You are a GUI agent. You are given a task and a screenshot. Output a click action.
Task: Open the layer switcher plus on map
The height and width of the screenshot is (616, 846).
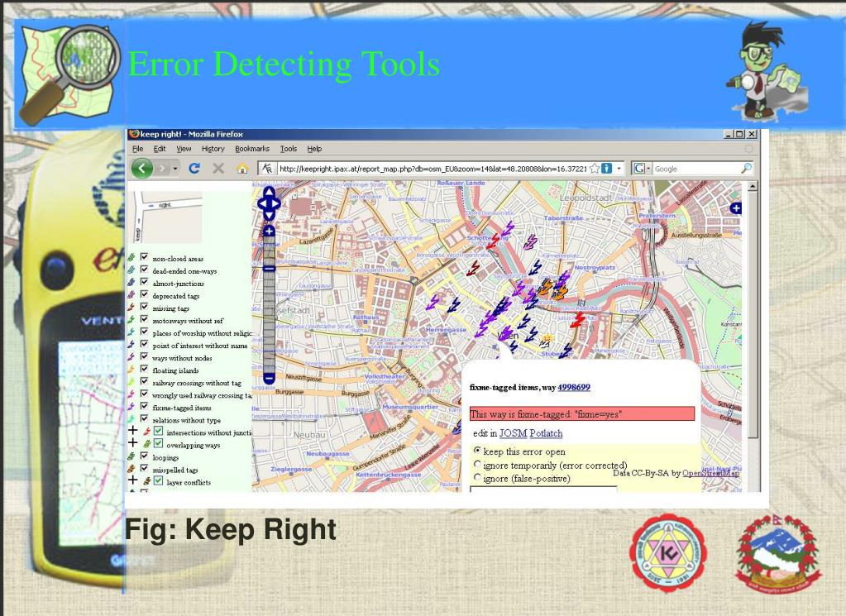tap(735, 208)
